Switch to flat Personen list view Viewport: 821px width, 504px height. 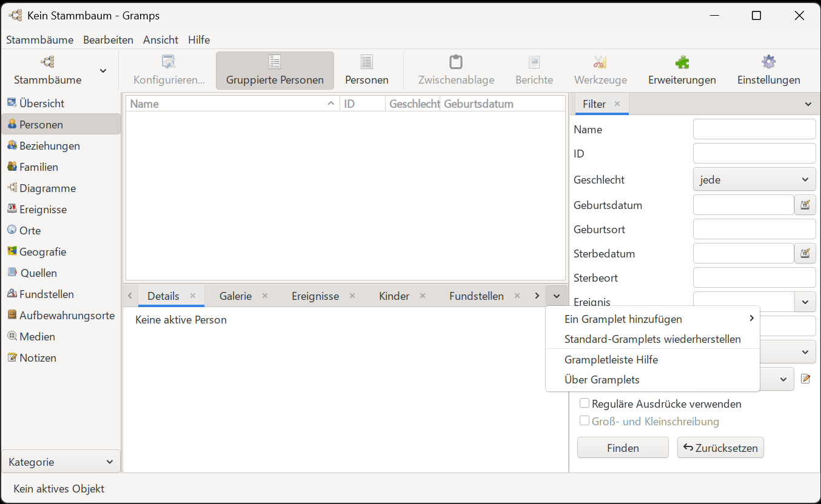367,70
